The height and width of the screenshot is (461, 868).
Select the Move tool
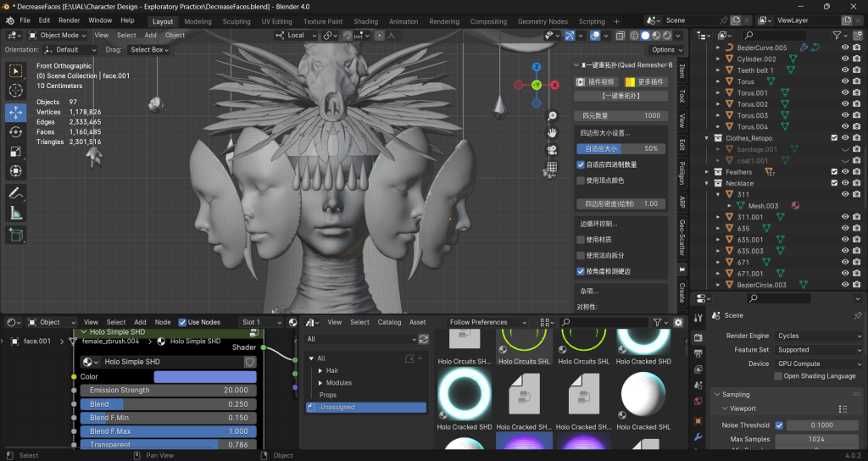[15, 113]
